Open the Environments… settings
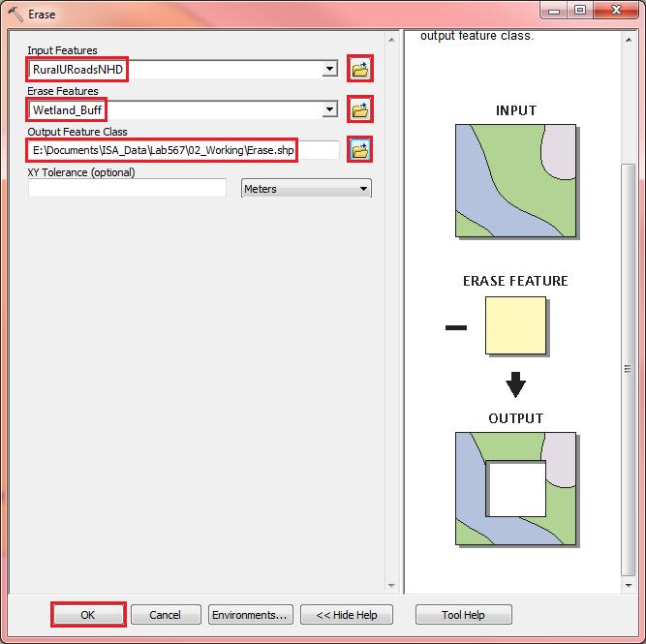Screen dimensions: 646x644 250,615
